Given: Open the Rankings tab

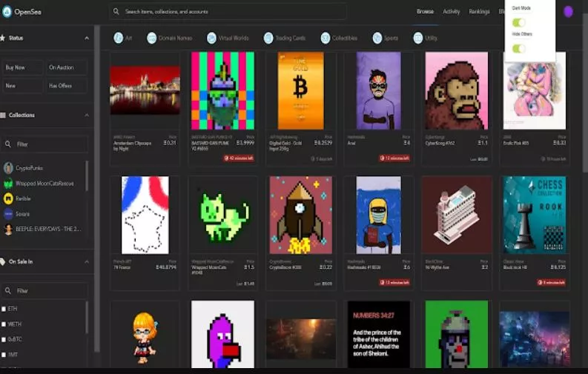Looking at the screenshot, I should point(479,11).
